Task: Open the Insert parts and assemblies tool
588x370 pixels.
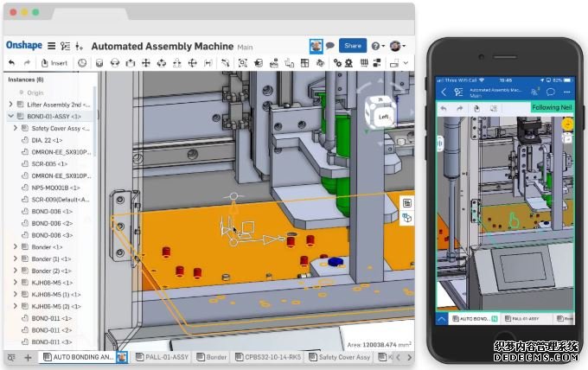Action: tap(54, 63)
